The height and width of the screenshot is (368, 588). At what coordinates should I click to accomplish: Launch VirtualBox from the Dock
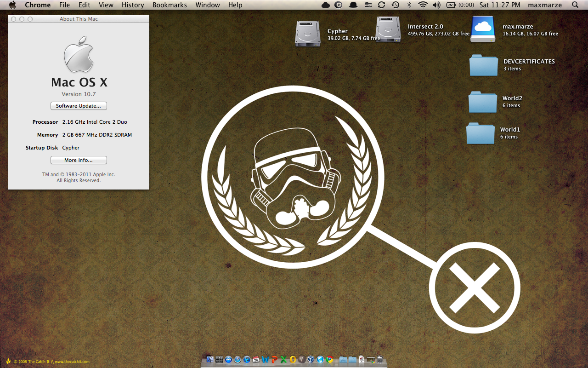[311, 359]
